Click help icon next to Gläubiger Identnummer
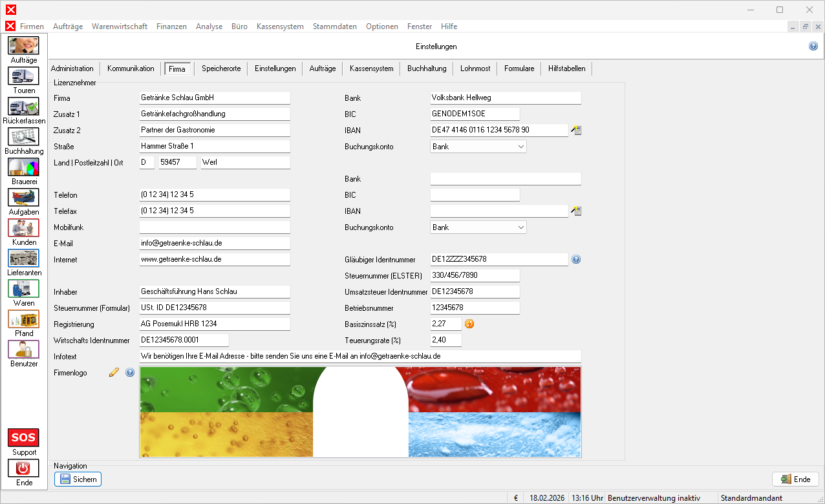The height and width of the screenshot is (504, 825). 576,259
